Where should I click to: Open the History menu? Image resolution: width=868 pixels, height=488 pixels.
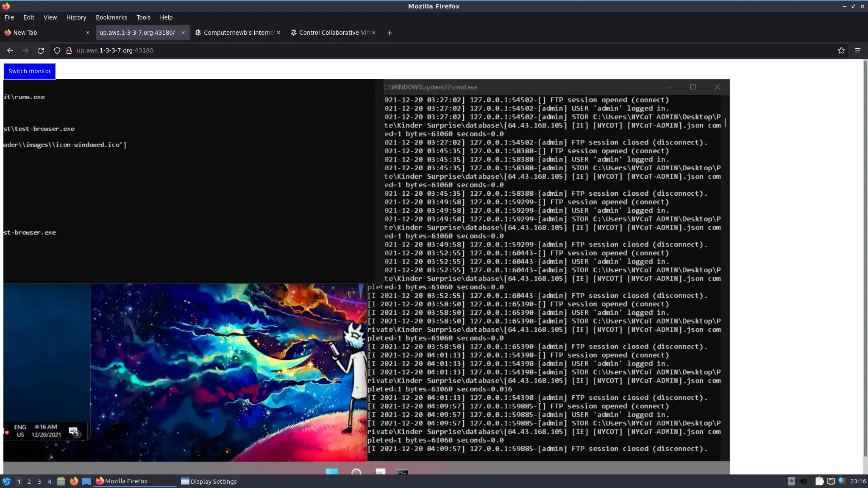coord(76,17)
